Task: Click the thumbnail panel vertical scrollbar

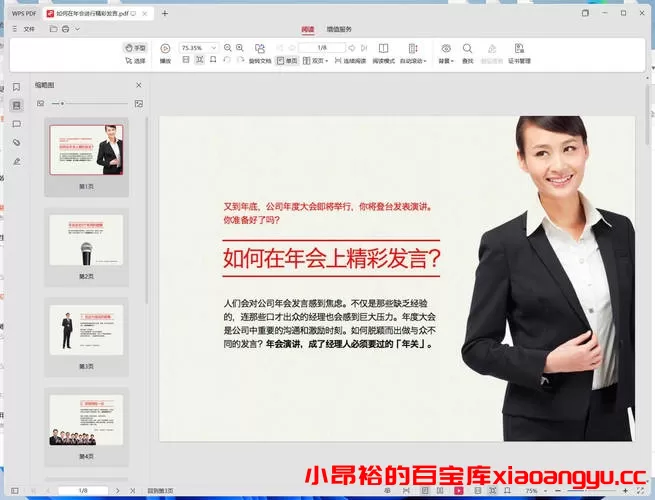Action: (x=147, y=211)
